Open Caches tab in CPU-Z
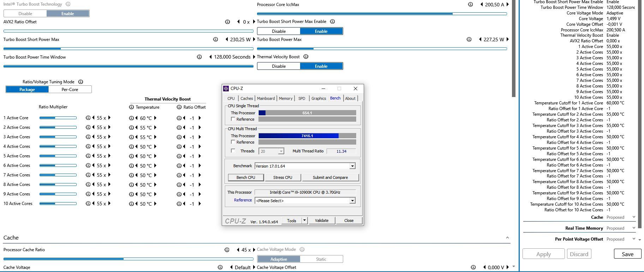 click(x=246, y=98)
